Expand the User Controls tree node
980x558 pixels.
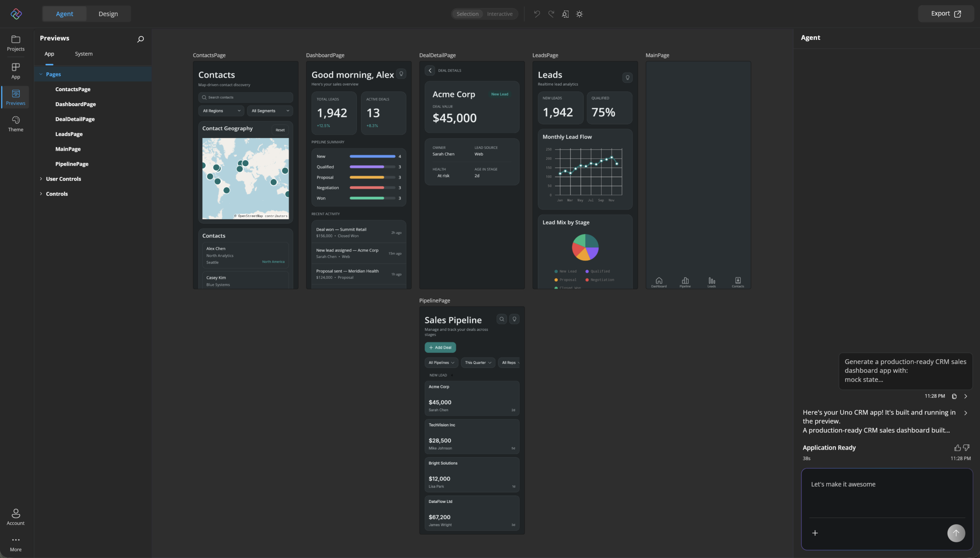[41, 179]
